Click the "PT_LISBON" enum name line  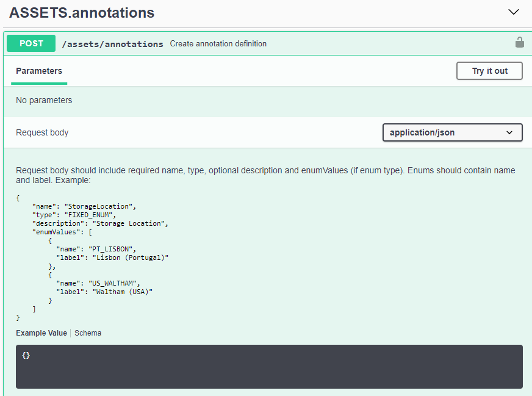point(95,249)
